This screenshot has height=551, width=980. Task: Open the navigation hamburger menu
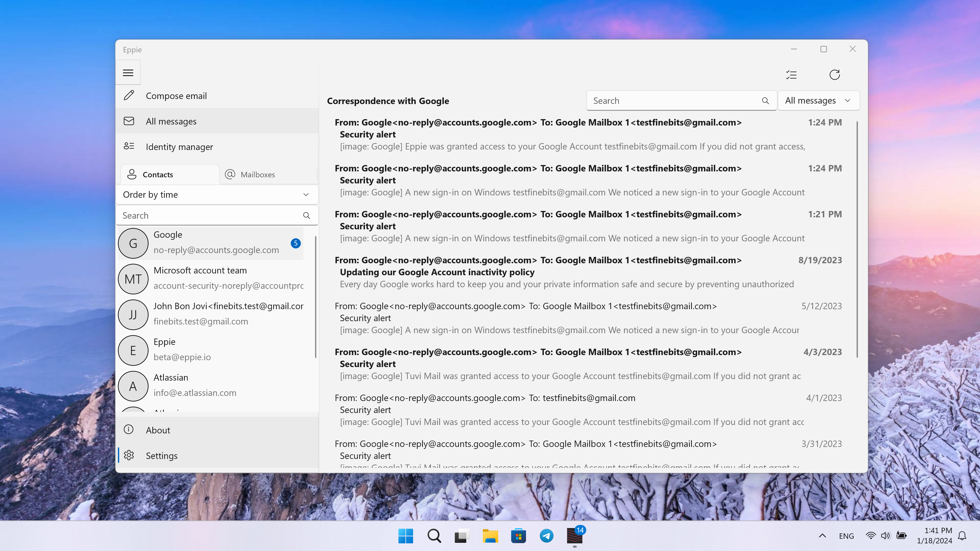coord(128,72)
